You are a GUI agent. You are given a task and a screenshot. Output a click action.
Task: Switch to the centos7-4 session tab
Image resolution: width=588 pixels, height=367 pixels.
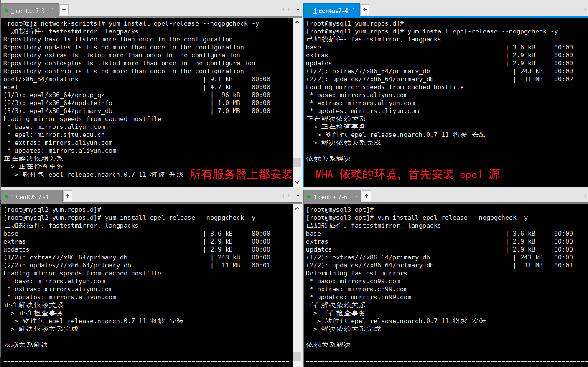pyautogui.click(x=332, y=10)
